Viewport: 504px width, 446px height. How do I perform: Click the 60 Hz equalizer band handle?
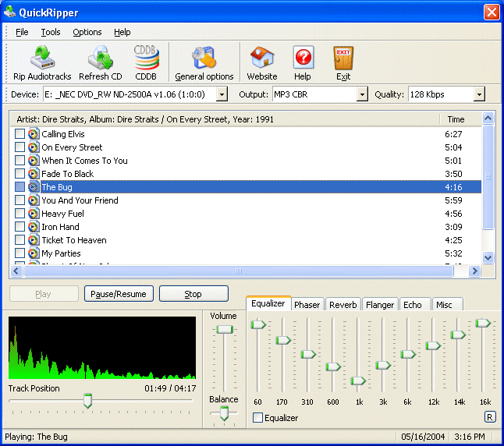click(x=258, y=324)
